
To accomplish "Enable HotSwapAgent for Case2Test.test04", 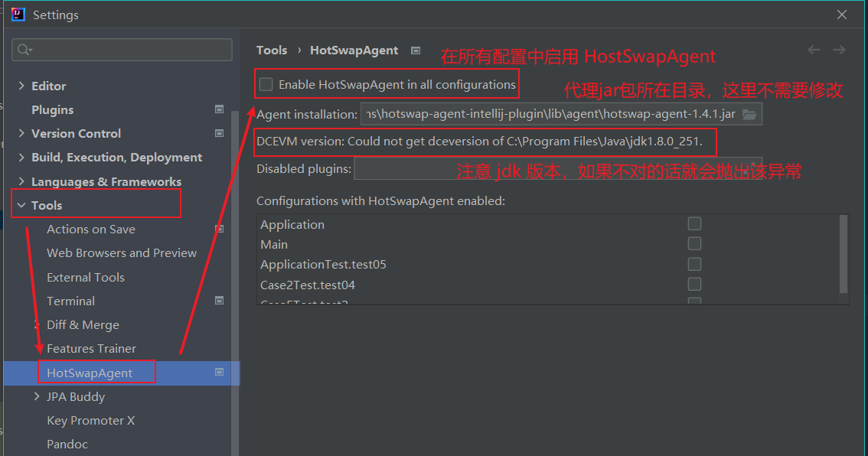I will (x=694, y=283).
